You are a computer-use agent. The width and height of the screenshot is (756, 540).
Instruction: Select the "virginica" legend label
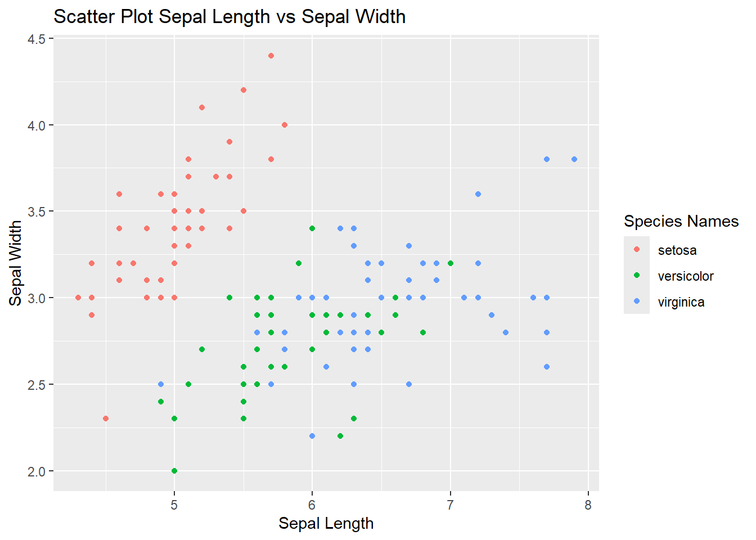pyautogui.click(x=681, y=302)
